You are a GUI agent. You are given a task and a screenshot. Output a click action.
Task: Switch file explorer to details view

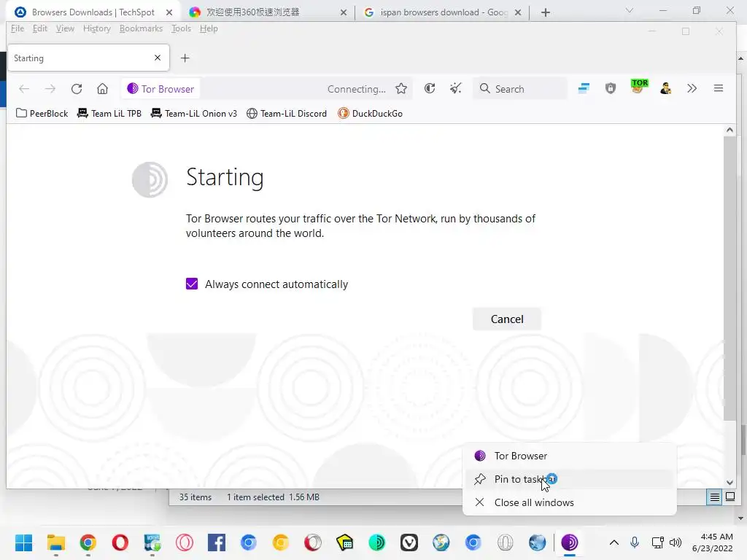715,497
